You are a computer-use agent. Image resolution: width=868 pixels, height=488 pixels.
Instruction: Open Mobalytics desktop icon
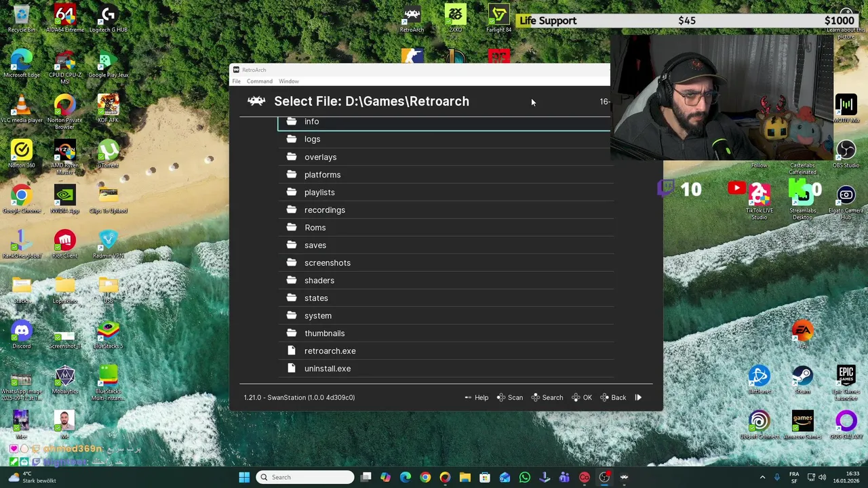tap(65, 380)
